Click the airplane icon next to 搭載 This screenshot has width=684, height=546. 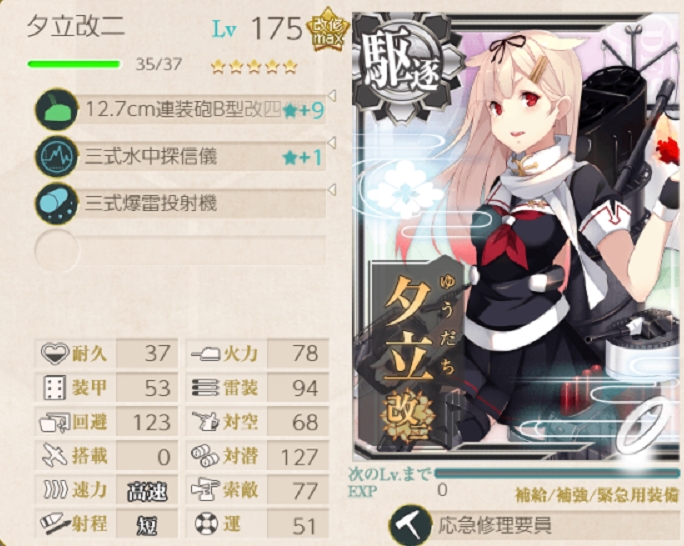pos(55,455)
